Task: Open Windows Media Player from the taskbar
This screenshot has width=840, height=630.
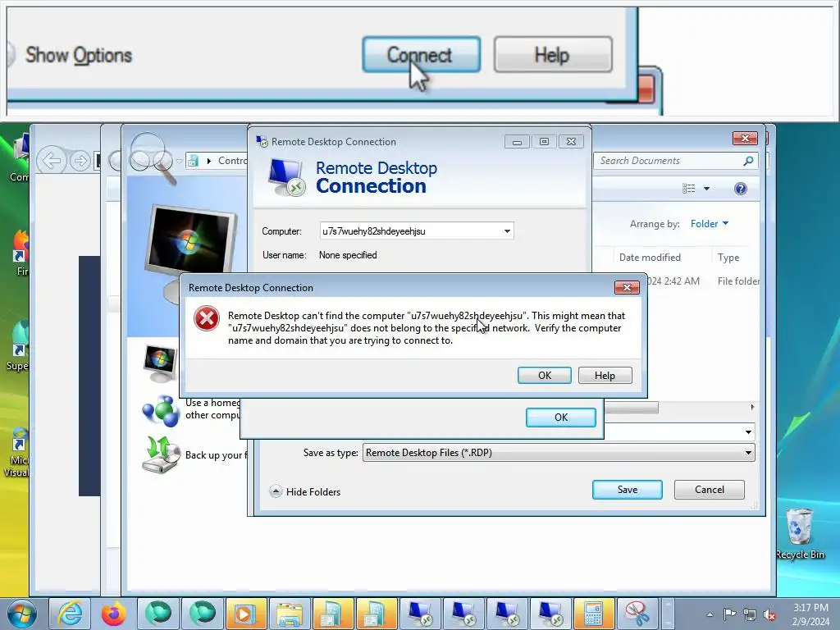Action: click(245, 614)
